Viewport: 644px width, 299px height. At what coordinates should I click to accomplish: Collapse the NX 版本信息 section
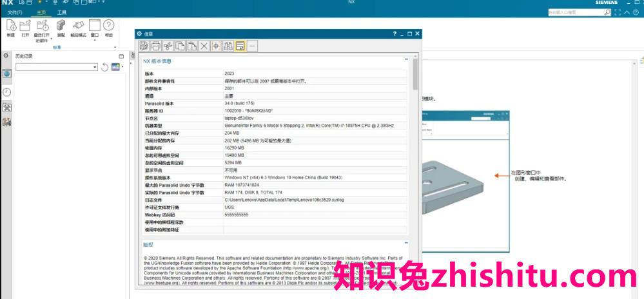[406, 59]
